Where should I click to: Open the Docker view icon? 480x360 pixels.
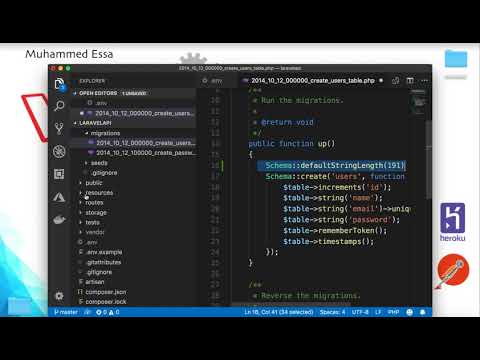(59, 219)
